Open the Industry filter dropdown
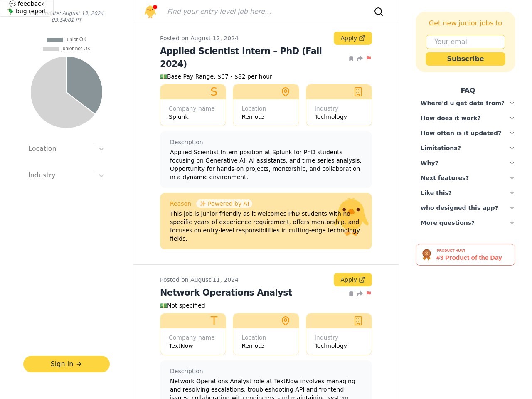This screenshot has height=399, width=532. point(66,175)
